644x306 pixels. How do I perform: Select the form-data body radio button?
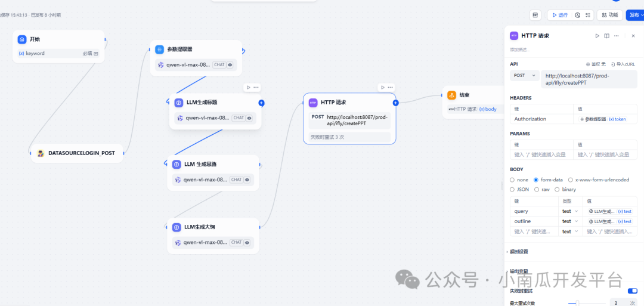[536, 180]
